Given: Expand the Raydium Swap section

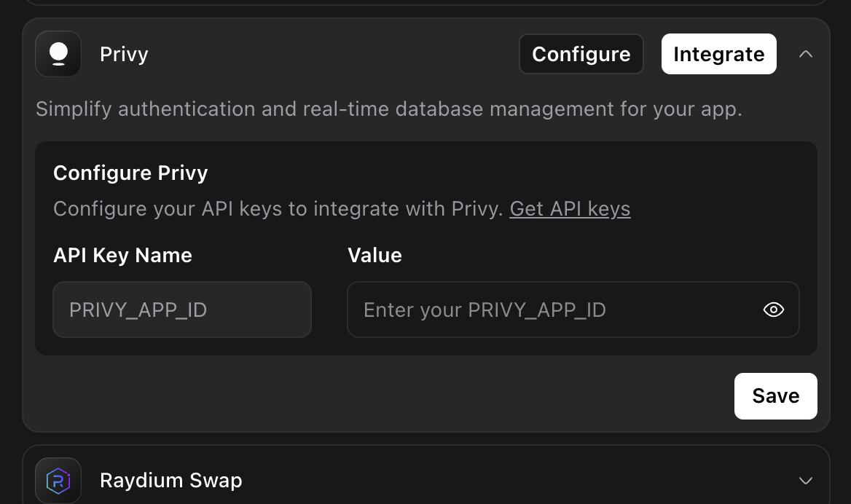Looking at the screenshot, I should [806, 481].
